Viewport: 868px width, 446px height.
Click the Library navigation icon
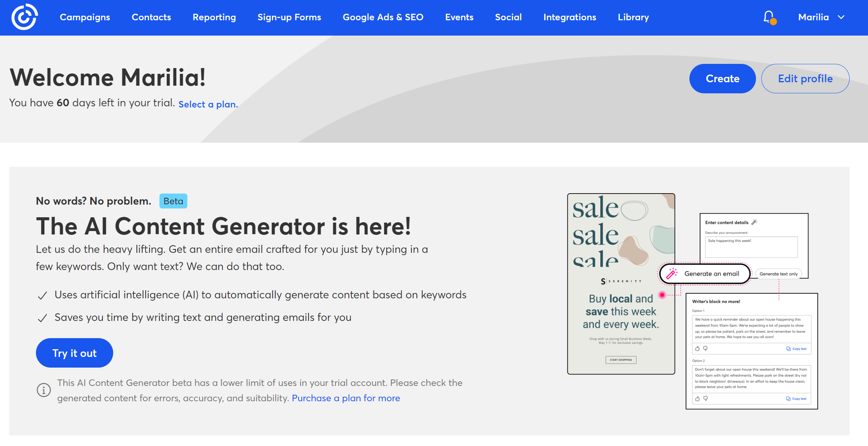[x=633, y=17]
